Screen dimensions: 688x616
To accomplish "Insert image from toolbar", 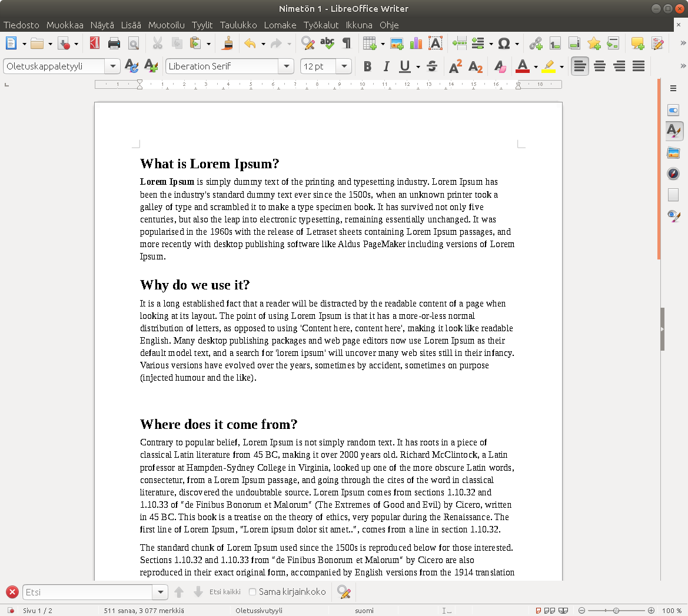I will tap(397, 43).
